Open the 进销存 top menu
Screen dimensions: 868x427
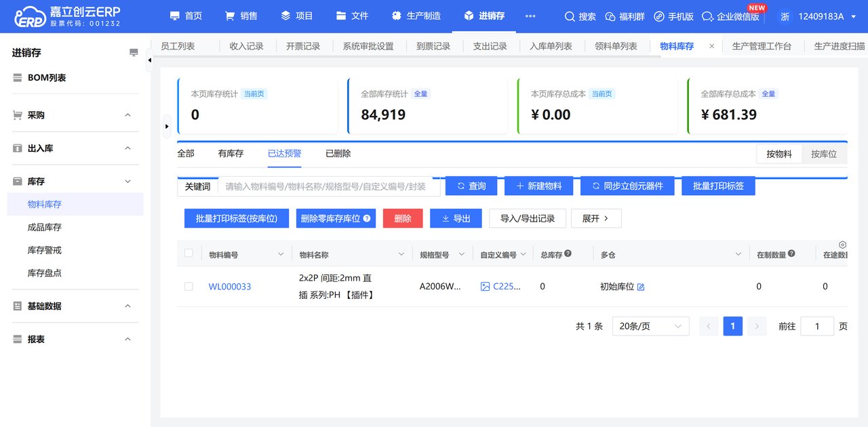(x=484, y=16)
